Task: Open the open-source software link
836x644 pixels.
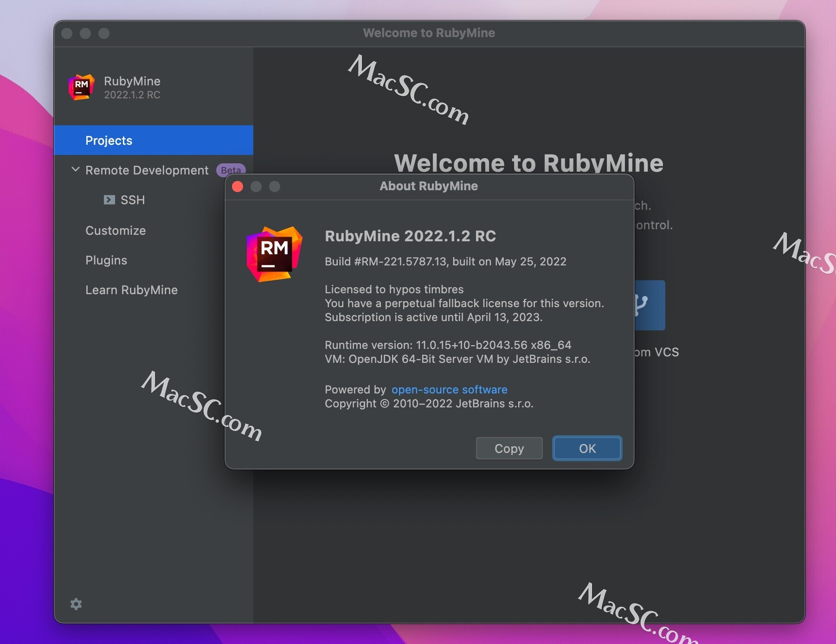Action: click(449, 390)
